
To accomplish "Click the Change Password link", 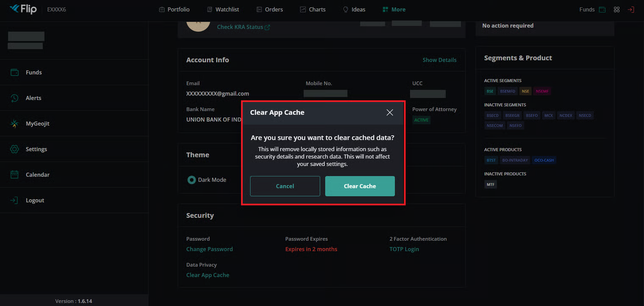I will point(209,249).
